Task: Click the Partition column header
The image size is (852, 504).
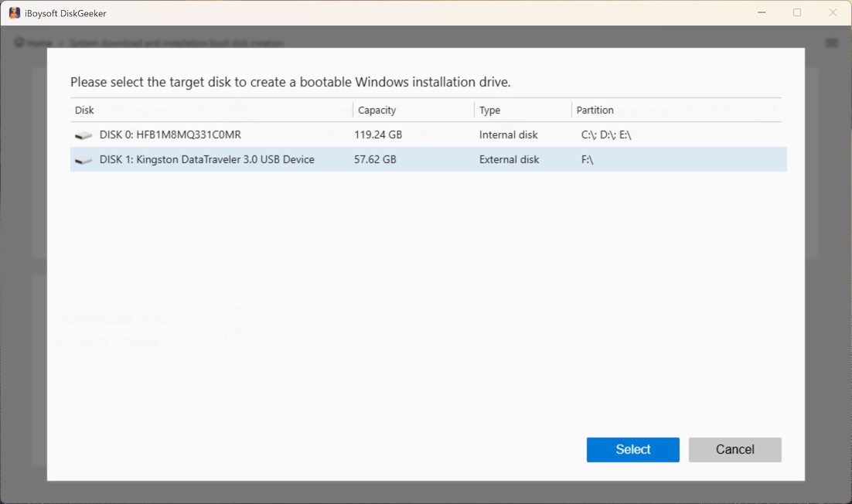Action: (595, 110)
